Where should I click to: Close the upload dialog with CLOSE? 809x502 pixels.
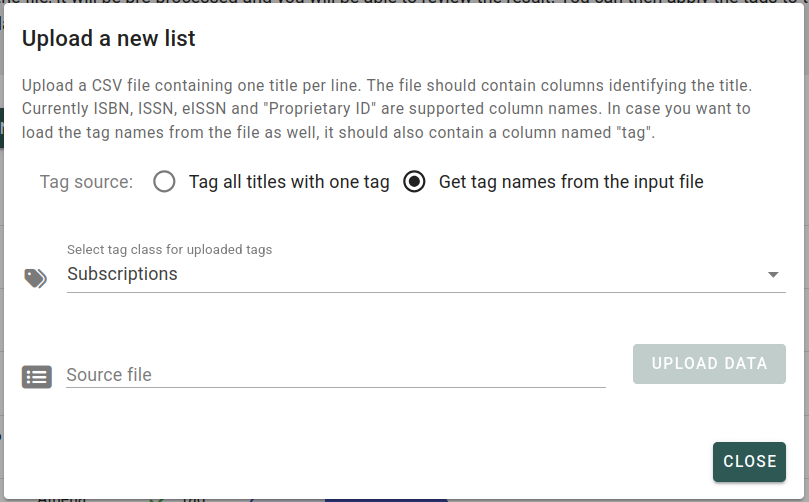tap(749, 461)
